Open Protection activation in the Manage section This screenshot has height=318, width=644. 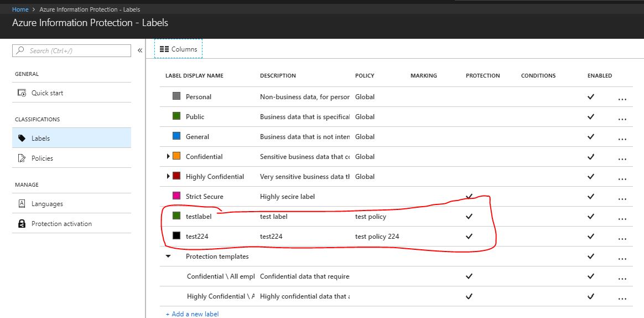(x=71, y=223)
